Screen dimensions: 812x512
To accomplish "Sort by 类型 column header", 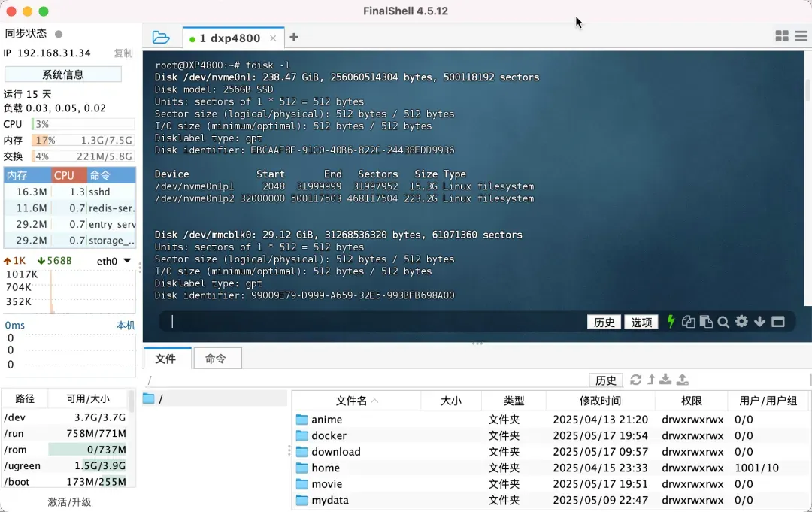I will point(514,401).
